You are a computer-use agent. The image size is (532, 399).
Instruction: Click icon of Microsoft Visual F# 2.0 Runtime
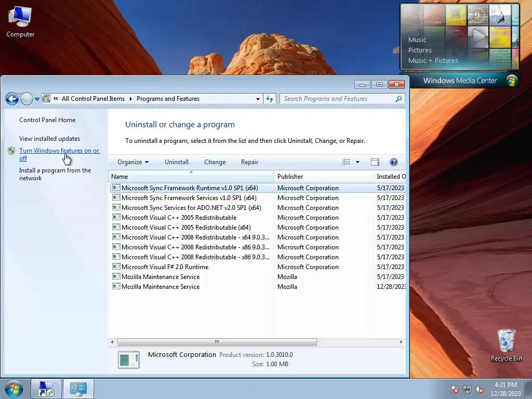tap(116, 267)
